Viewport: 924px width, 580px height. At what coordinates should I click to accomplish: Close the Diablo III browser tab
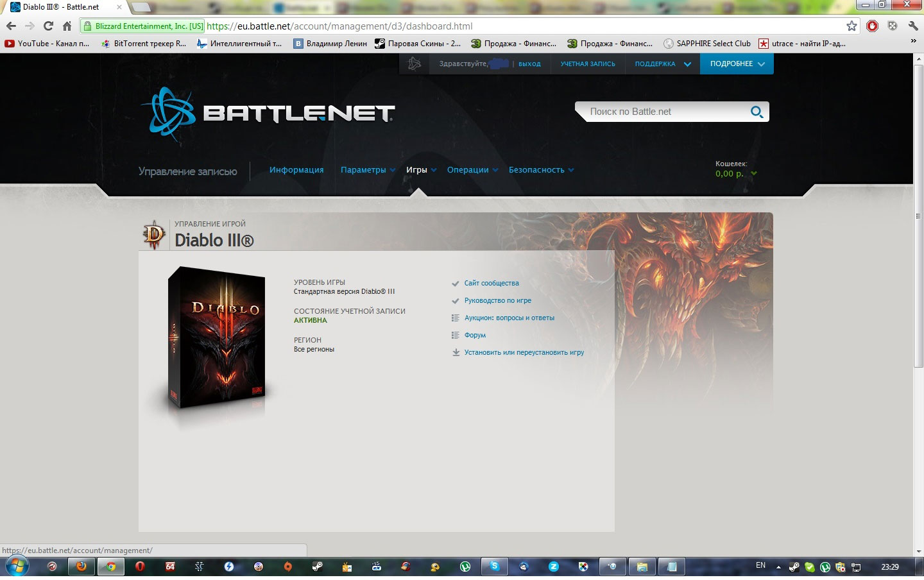pyautogui.click(x=119, y=7)
